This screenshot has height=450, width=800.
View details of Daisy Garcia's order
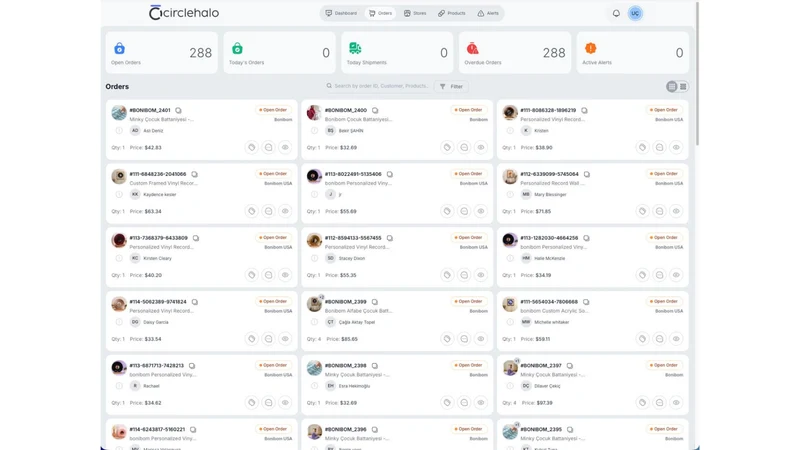pos(285,339)
